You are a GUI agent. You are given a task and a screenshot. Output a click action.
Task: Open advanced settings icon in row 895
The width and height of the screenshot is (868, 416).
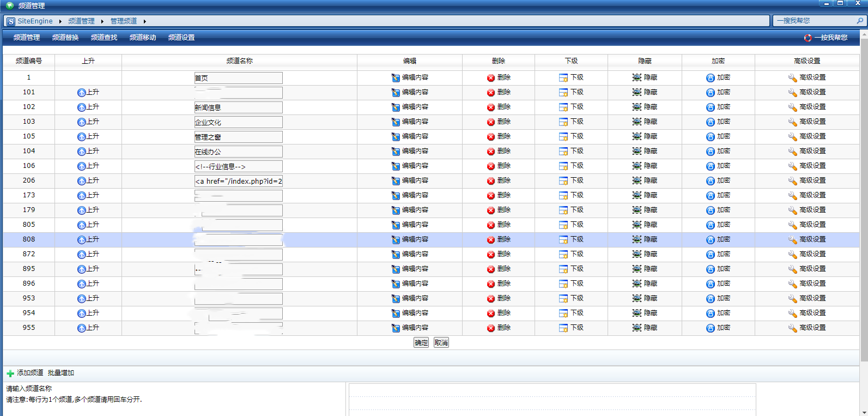[x=793, y=269]
